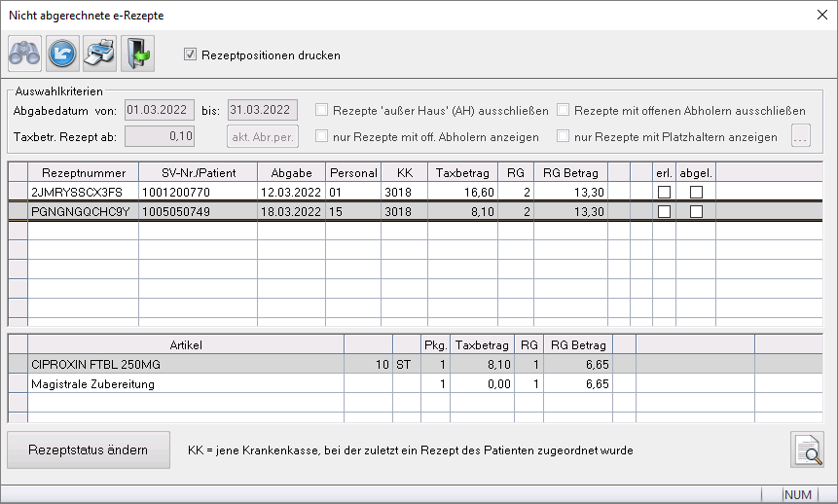The width and height of the screenshot is (838, 504).
Task: Tick erl. checkbox for recipe 2JMRYSSCX3FS
Action: tap(664, 193)
